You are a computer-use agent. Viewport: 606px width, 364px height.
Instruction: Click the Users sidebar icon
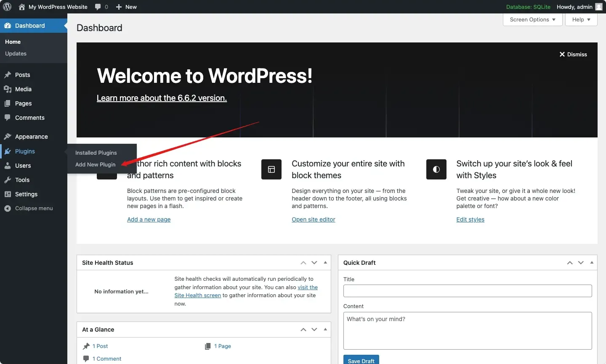tap(8, 166)
